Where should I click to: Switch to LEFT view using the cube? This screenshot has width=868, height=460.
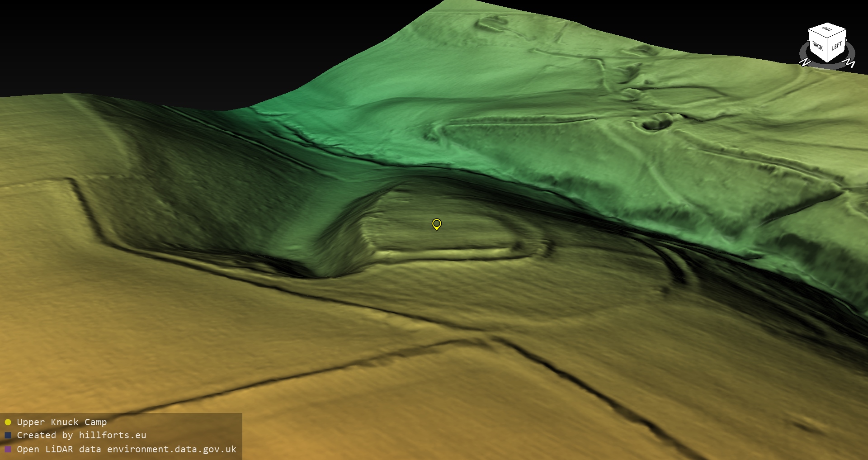[837, 46]
